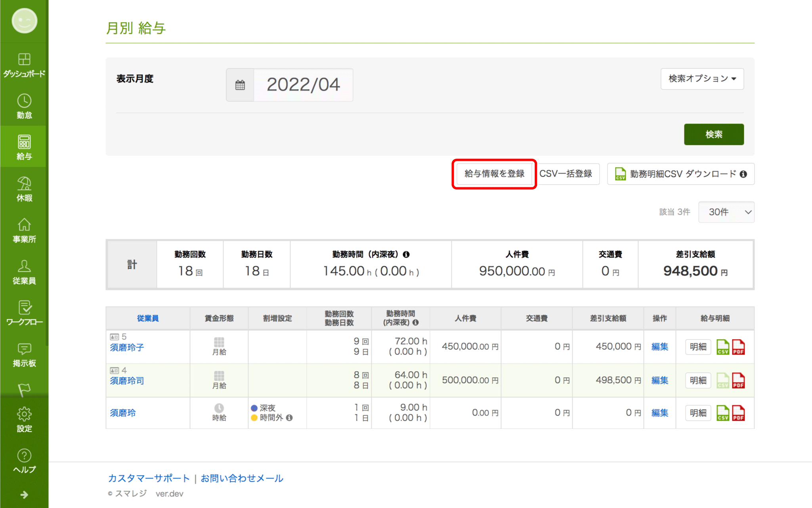Open 明細 for 須磨玲子
The height and width of the screenshot is (508, 812).
(x=698, y=347)
